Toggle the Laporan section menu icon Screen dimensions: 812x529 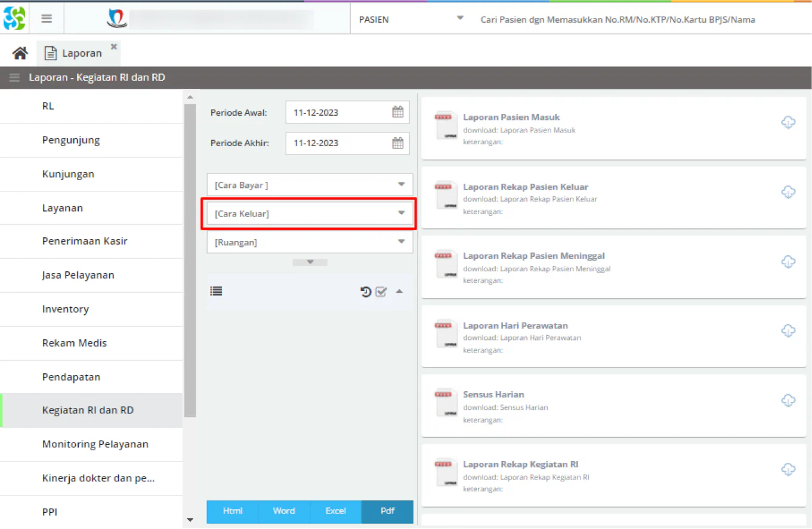click(x=15, y=78)
